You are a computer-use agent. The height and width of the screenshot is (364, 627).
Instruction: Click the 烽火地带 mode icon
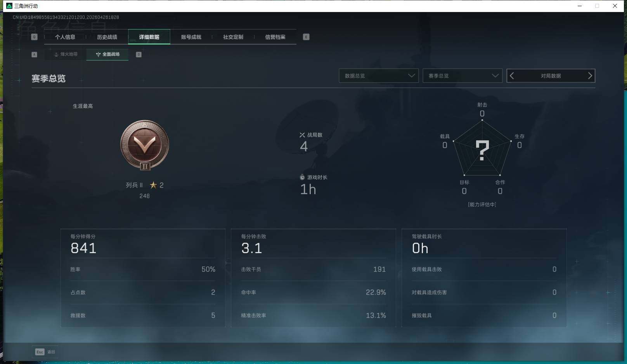[x=56, y=54]
